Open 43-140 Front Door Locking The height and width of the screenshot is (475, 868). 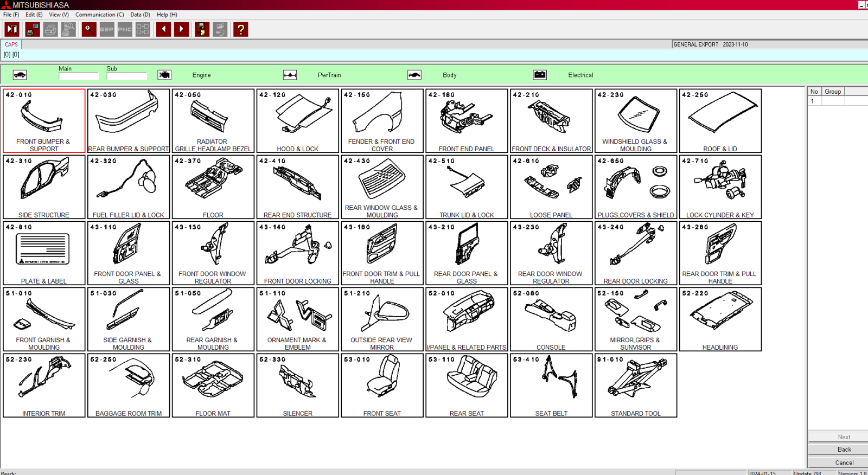pyautogui.click(x=298, y=253)
